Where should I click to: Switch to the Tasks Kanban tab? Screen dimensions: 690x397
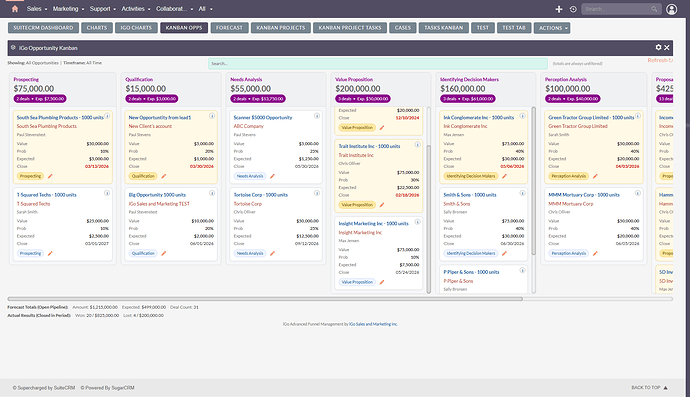[444, 28]
